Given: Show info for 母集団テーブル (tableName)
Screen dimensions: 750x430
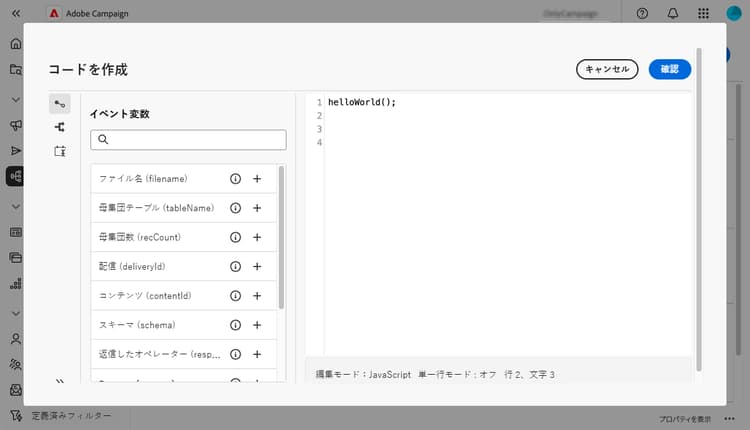Looking at the screenshot, I should tap(235, 208).
